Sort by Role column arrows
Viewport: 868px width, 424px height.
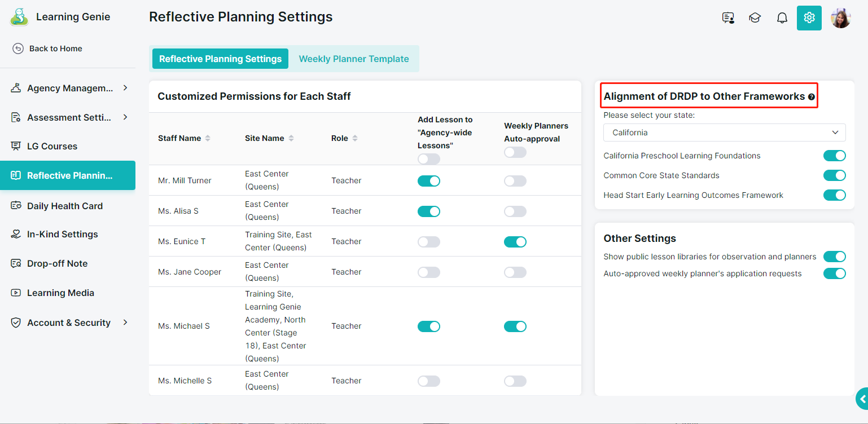coord(356,138)
